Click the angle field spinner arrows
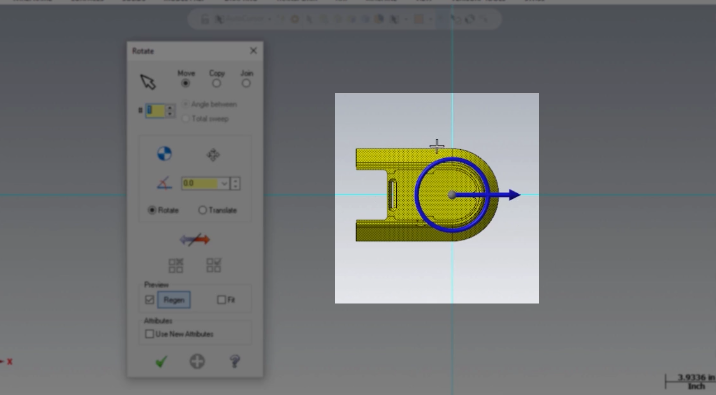The height and width of the screenshot is (395, 716). point(235,184)
